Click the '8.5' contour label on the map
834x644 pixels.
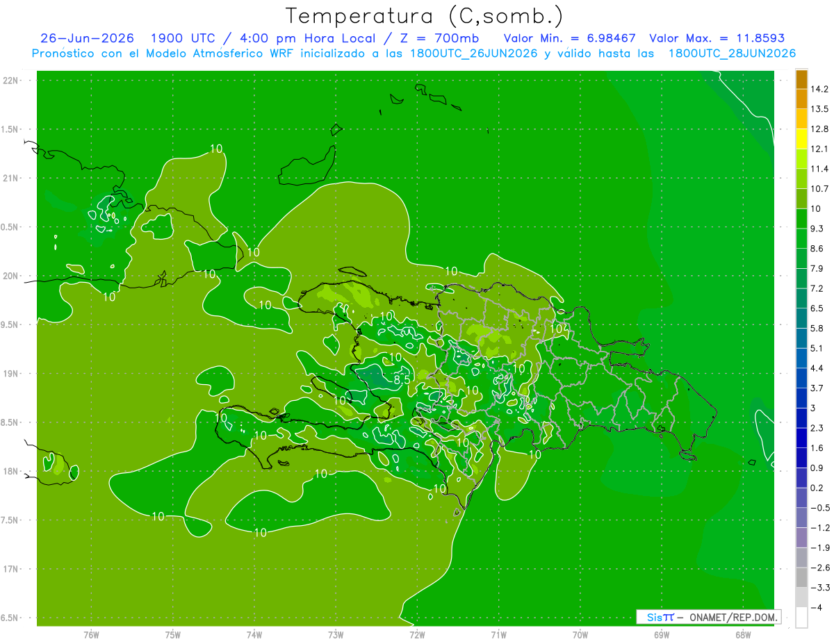402,379
